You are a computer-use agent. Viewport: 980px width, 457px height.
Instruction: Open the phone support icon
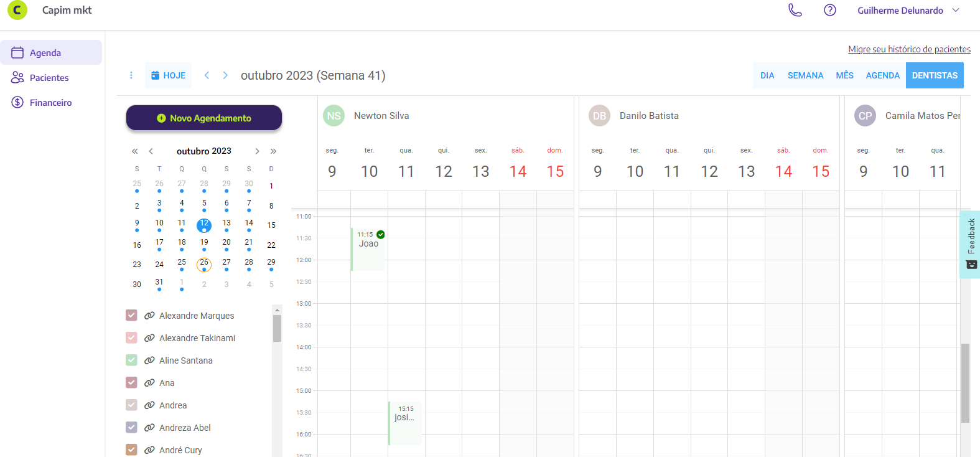point(795,10)
